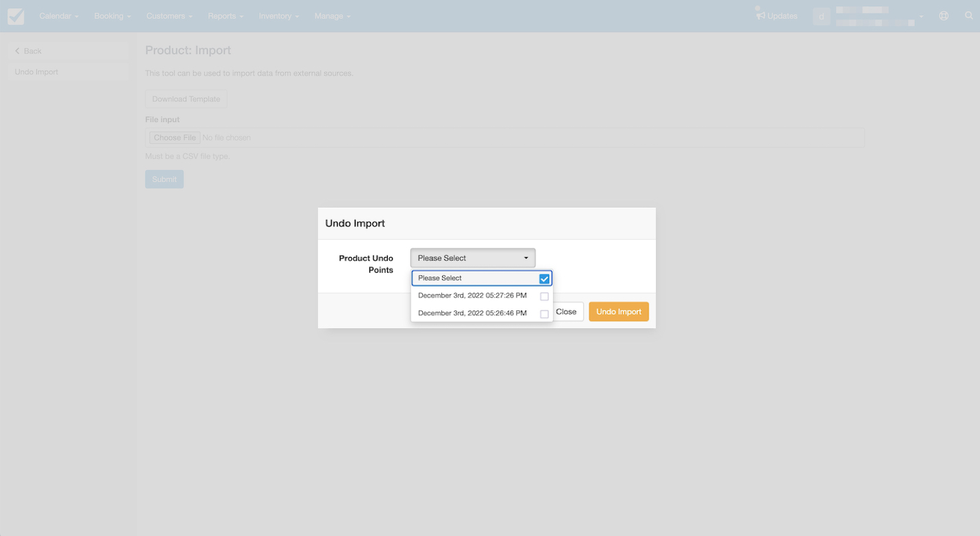This screenshot has height=536, width=980.
Task: Open Updates megaphone notifications
Action: 776,16
